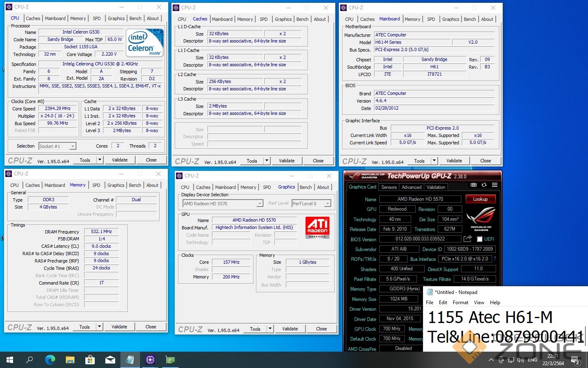Open the Format menu in Notepad
588x368 pixels.
(460, 303)
